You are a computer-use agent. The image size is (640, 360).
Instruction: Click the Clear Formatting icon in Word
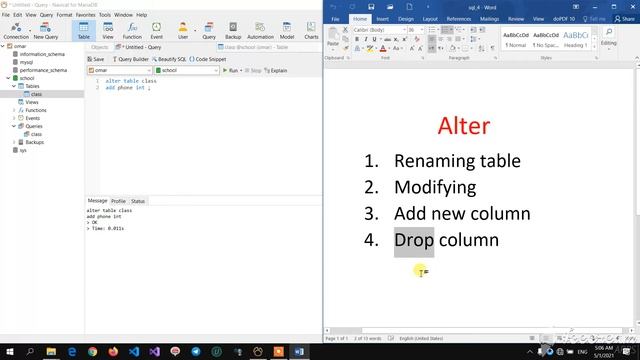tap(417, 39)
